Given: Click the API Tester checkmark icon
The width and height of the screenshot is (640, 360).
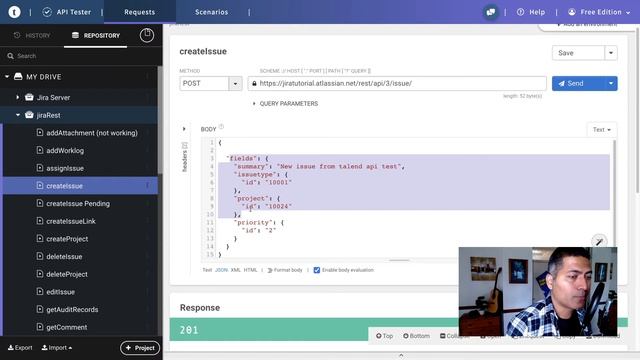Looking at the screenshot, I should 47,12.
